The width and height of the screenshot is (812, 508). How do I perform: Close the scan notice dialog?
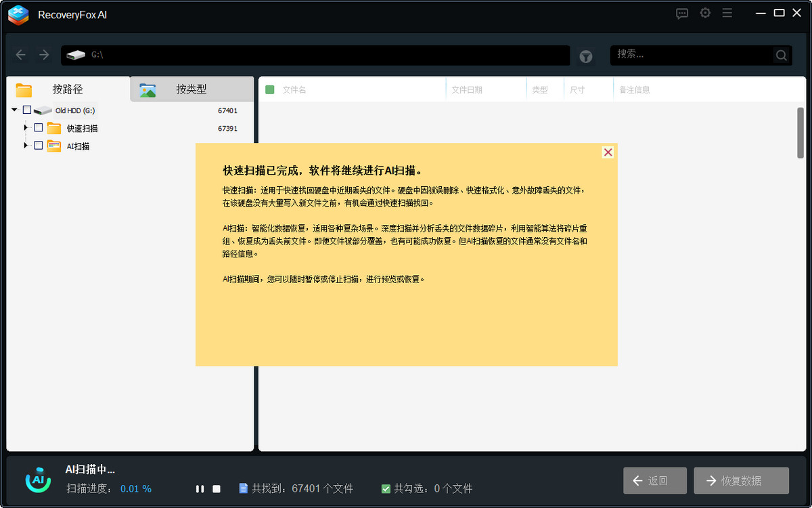click(x=607, y=152)
